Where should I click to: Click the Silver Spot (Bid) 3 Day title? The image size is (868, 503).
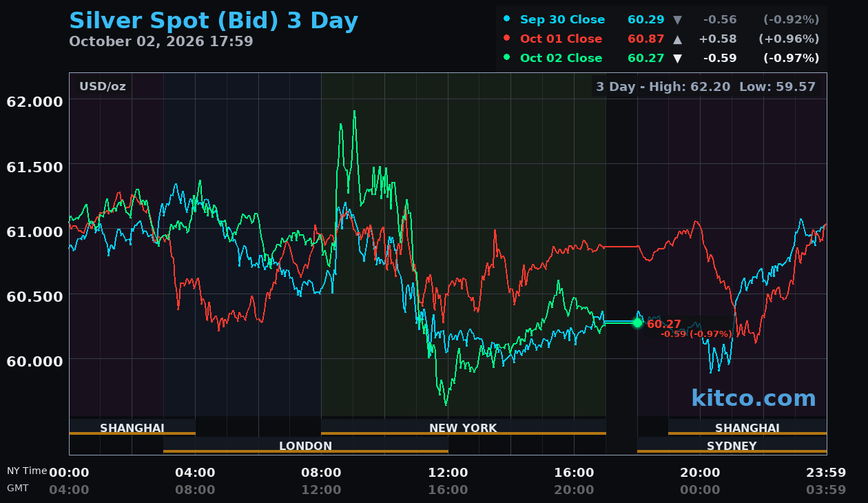(214, 21)
